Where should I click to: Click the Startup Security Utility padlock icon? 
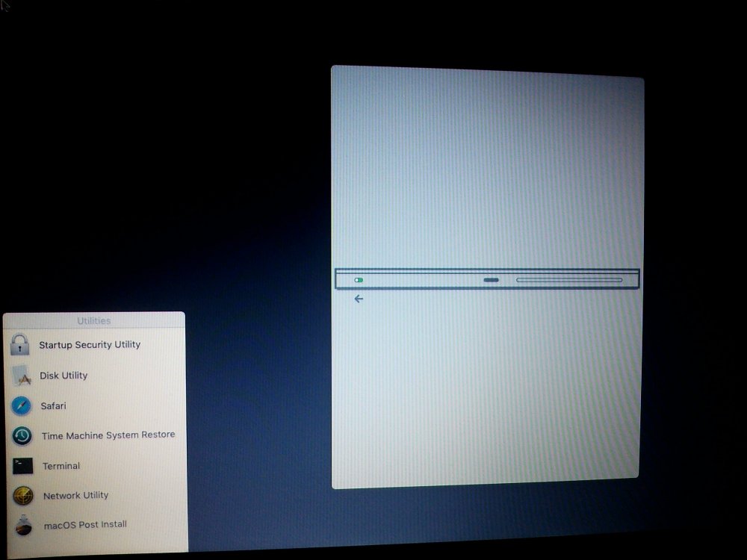19,344
